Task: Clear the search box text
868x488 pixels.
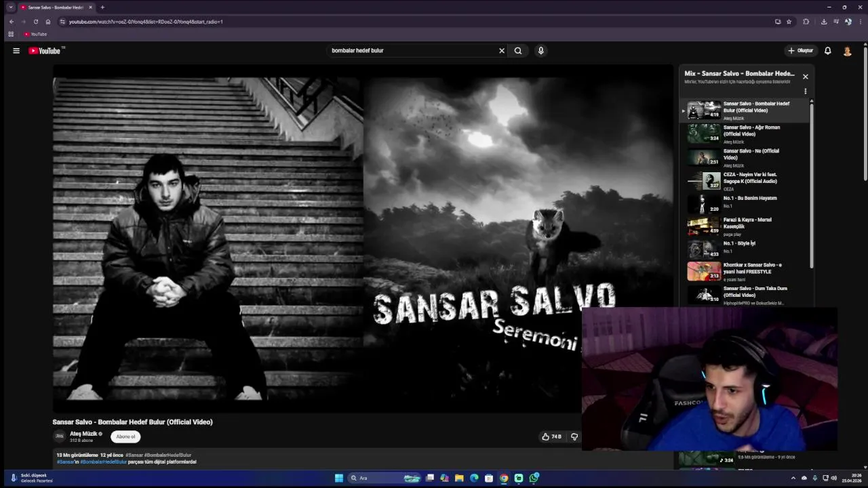Action: coord(502,50)
